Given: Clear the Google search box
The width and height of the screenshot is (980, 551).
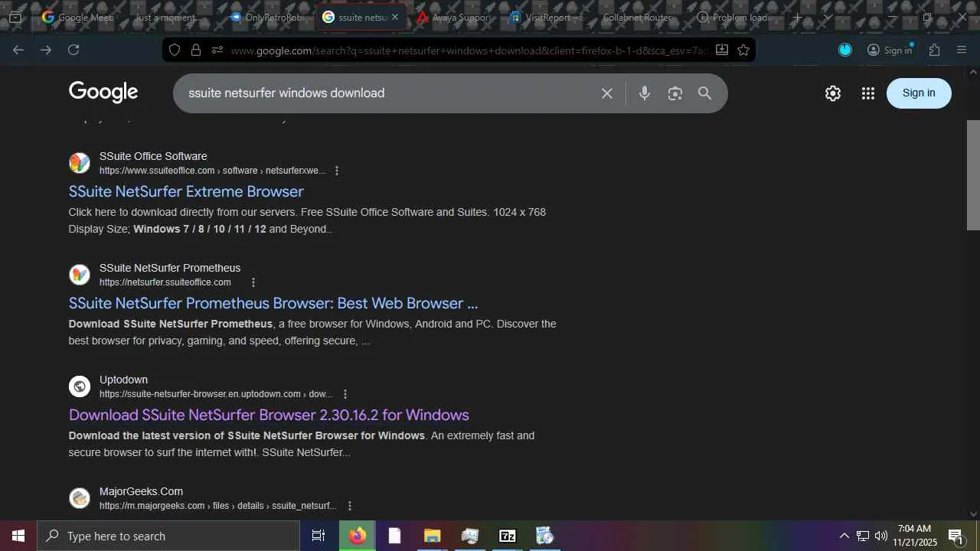Looking at the screenshot, I should [x=606, y=93].
